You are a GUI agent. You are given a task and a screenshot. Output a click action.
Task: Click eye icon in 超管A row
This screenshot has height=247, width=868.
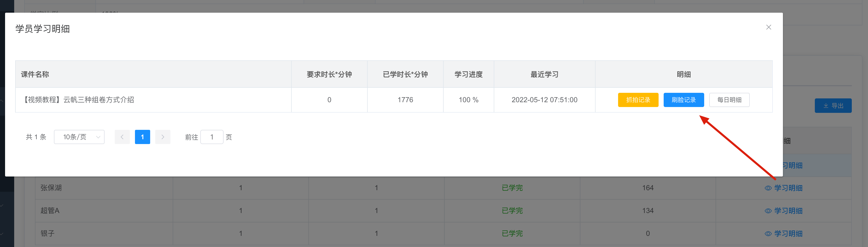coord(768,211)
